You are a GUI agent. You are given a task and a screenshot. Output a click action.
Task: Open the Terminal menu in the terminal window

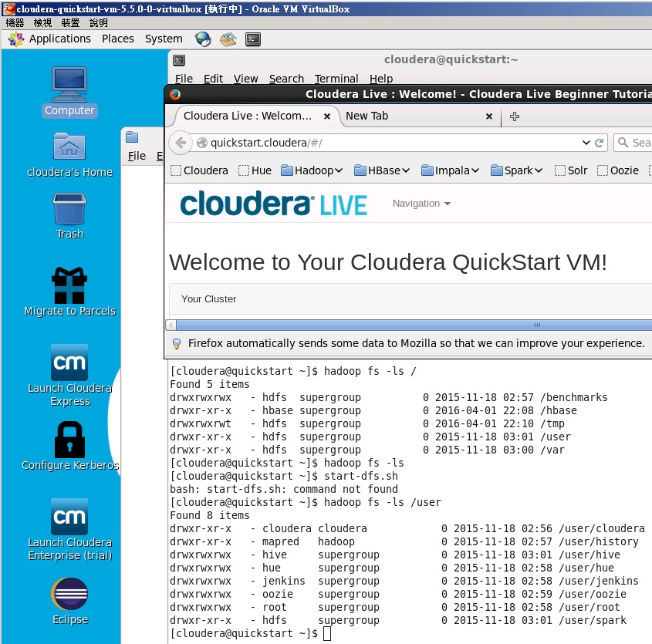336,79
